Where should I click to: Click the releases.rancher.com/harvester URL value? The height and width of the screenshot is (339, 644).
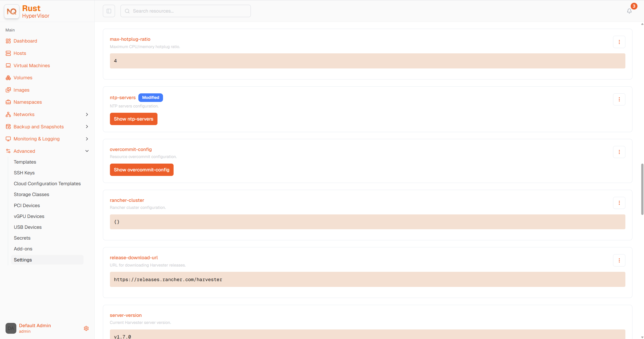pos(168,280)
